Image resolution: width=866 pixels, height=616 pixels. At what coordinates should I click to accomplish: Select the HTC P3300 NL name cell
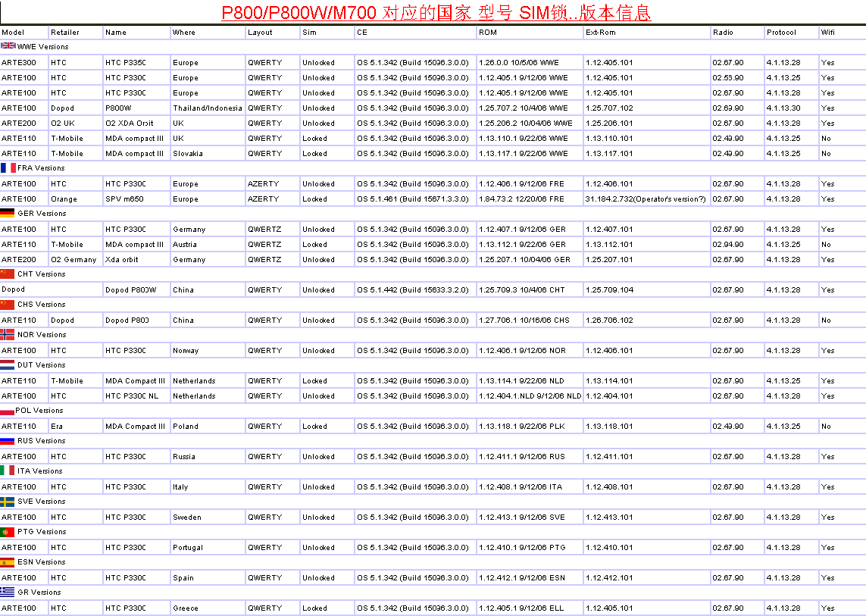(x=136, y=396)
